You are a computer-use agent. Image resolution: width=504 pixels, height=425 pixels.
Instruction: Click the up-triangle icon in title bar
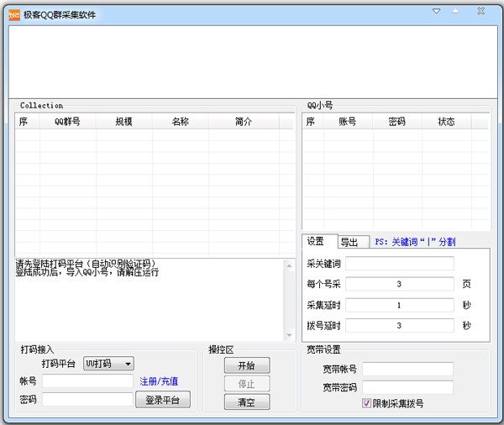(456, 12)
